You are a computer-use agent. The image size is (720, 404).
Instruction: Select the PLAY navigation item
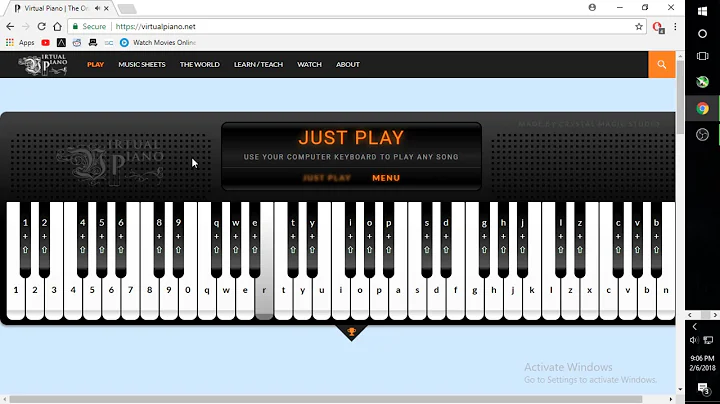pyautogui.click(x=96, y=65)
